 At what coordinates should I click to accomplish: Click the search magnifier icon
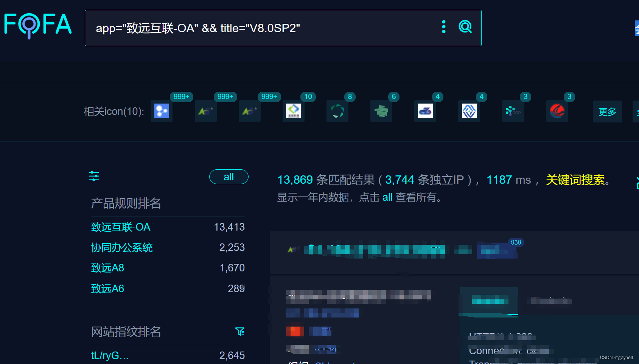pos(465,27)
